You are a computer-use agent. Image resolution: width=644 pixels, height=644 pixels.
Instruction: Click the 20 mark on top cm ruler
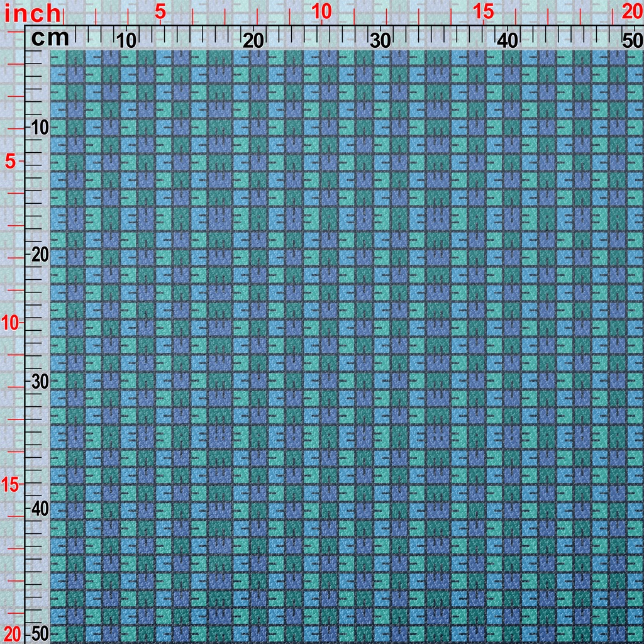tap(253, 41)
